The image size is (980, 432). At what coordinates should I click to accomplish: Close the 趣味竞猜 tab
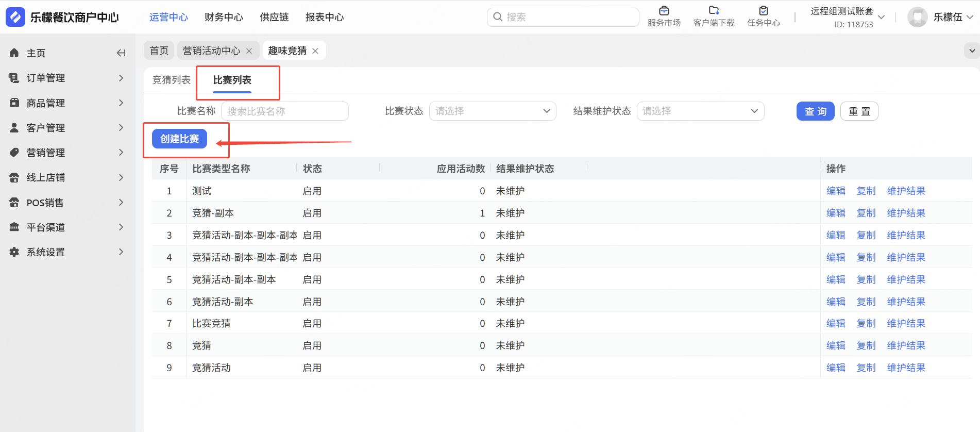coord(315,51)
